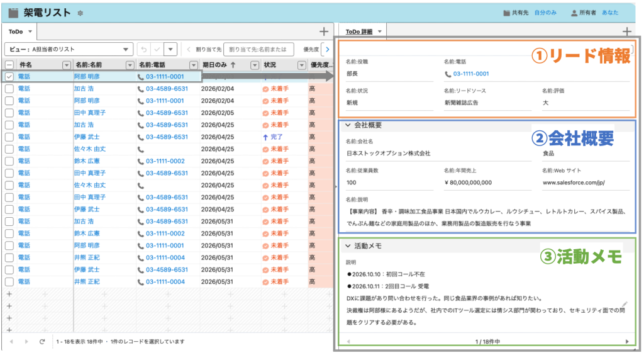Open the 件名 column dropdown arrow
Image resolution: width=644 pixels, height=355 pixels.
click(x=66, y=64)
